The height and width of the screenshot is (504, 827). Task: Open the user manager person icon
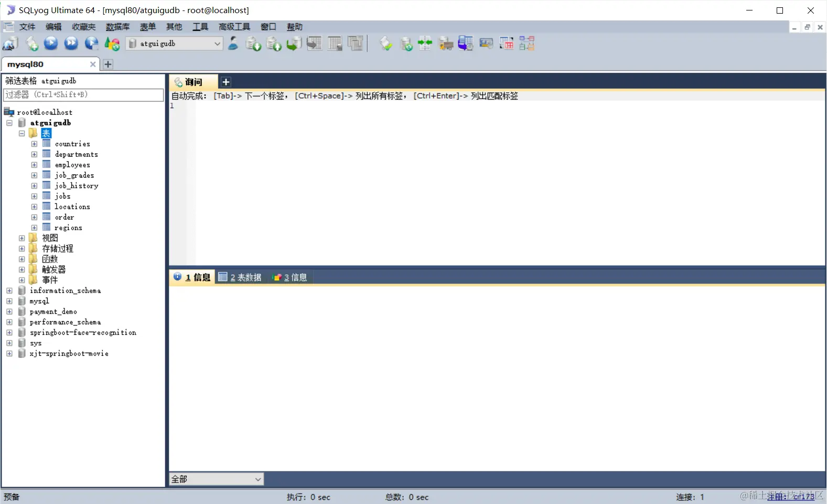(x=233, y=43)
